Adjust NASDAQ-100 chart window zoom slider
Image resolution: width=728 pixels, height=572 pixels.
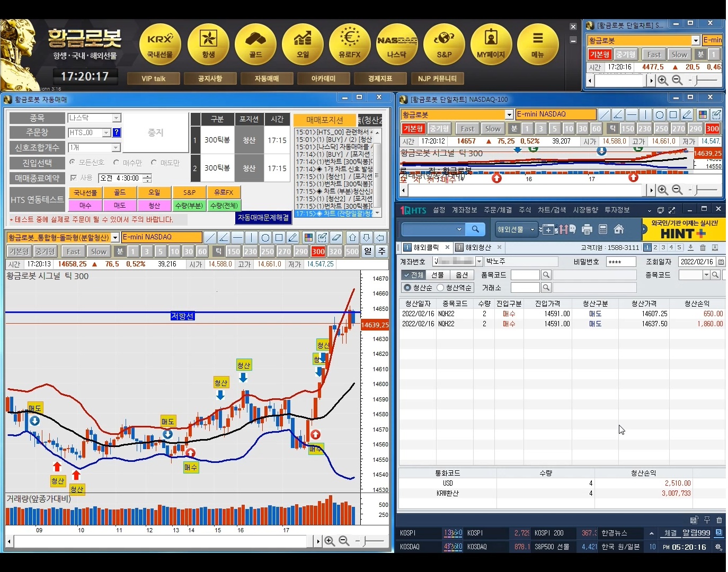(702, 189)
